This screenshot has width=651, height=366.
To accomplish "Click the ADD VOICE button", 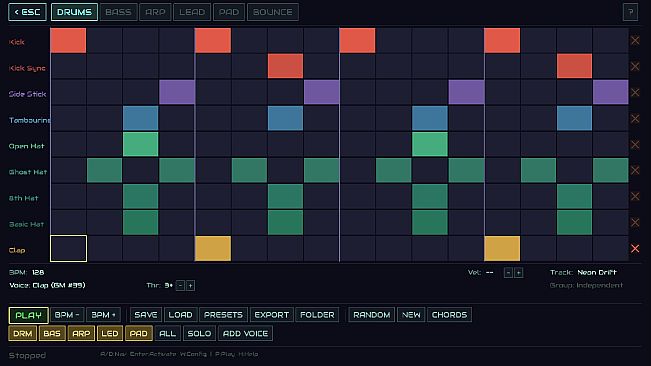I will click(245, 333).
